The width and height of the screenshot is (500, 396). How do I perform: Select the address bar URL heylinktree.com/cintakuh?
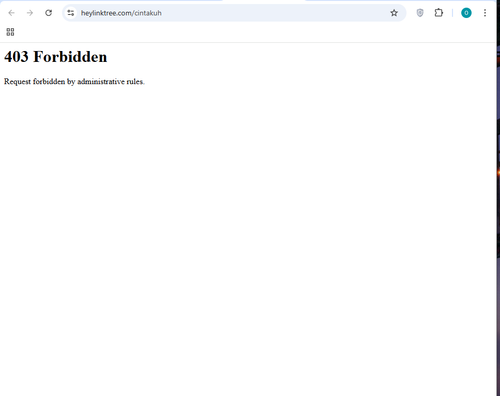pyautogui.click(x=121, y=13)
